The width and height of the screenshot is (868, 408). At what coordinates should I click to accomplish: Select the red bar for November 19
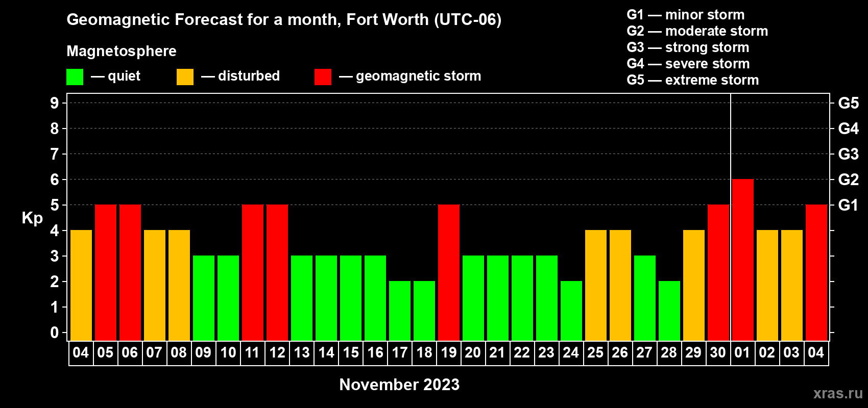click(449, 273)
